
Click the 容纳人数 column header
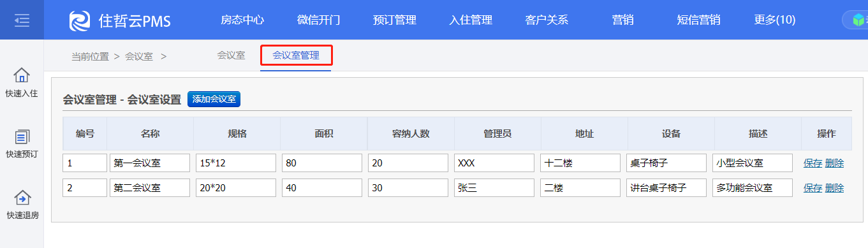(411, 134)
